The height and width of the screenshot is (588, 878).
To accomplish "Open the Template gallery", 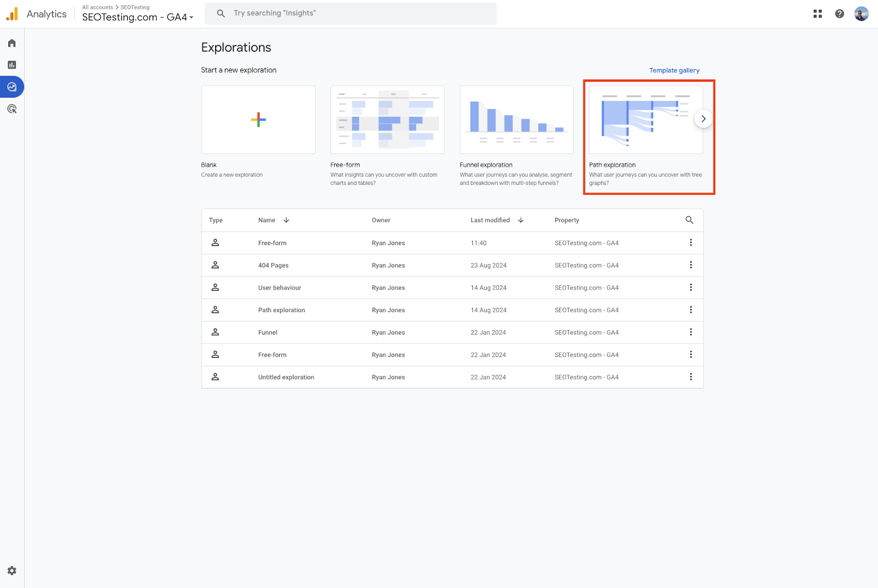I will point(674,70).
